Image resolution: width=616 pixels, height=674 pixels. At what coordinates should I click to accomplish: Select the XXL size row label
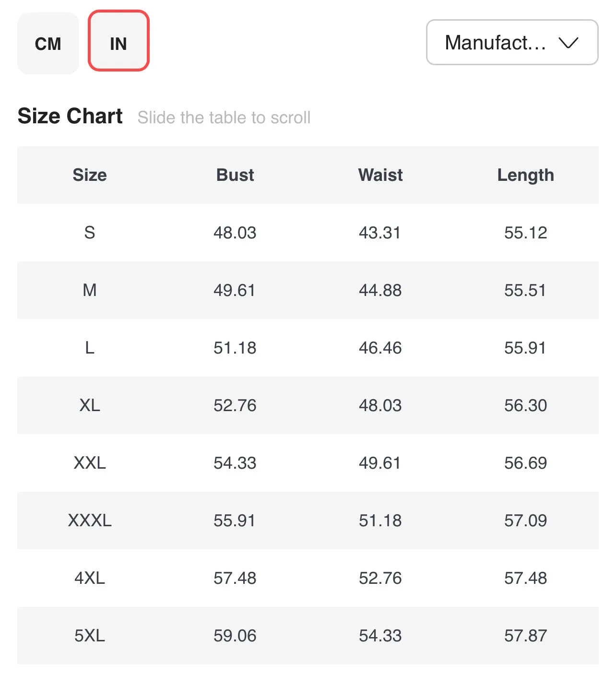90,463
